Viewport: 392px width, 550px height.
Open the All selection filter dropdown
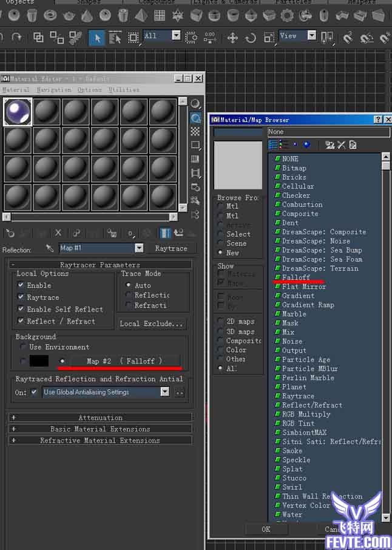coord(177,35)
